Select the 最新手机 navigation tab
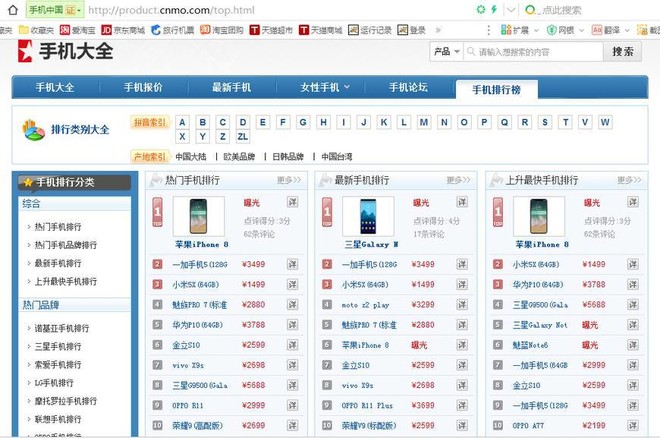Viewport: 660px width, 438px height. click(231, 88)
